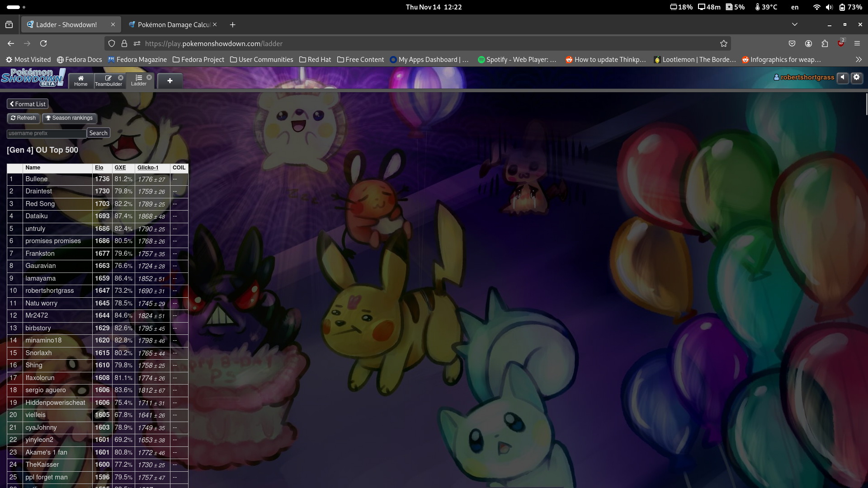Select player promises promises in the ladder
The width and height of the screenshot is (868, 488).
point(53,241)
